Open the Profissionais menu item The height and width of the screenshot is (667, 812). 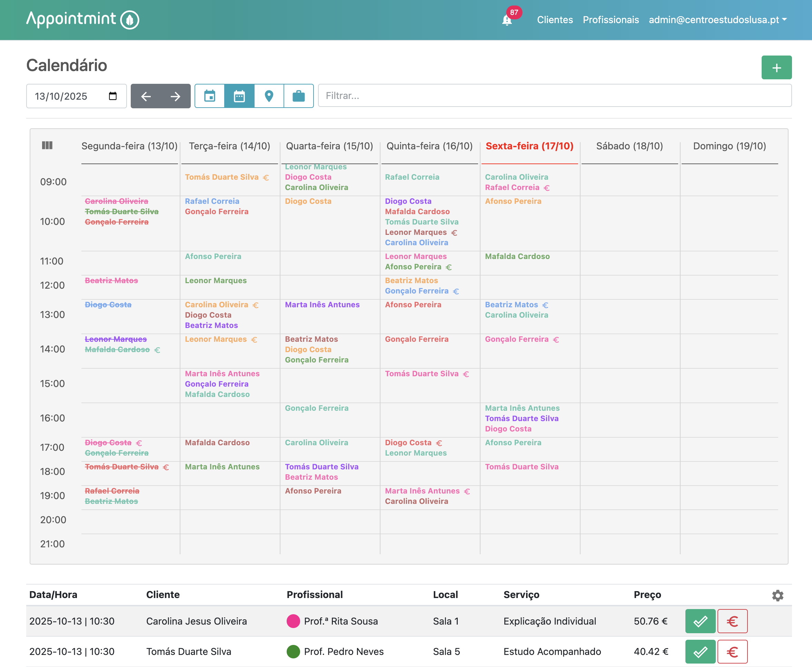pyautogui.click(x=610, y=20)
